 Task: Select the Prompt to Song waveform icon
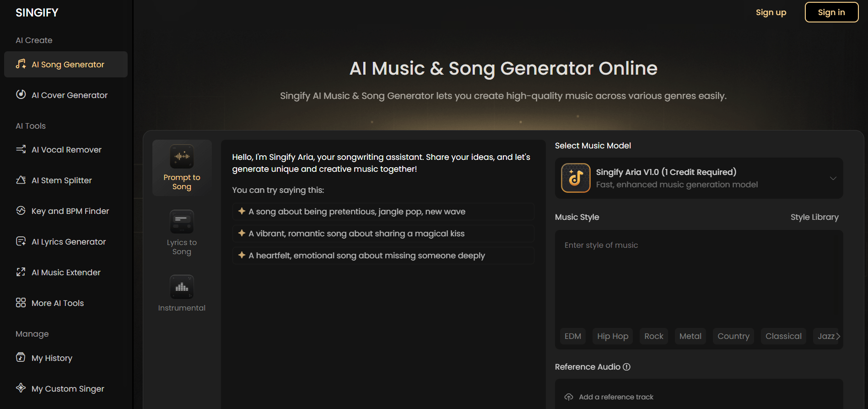182,157
